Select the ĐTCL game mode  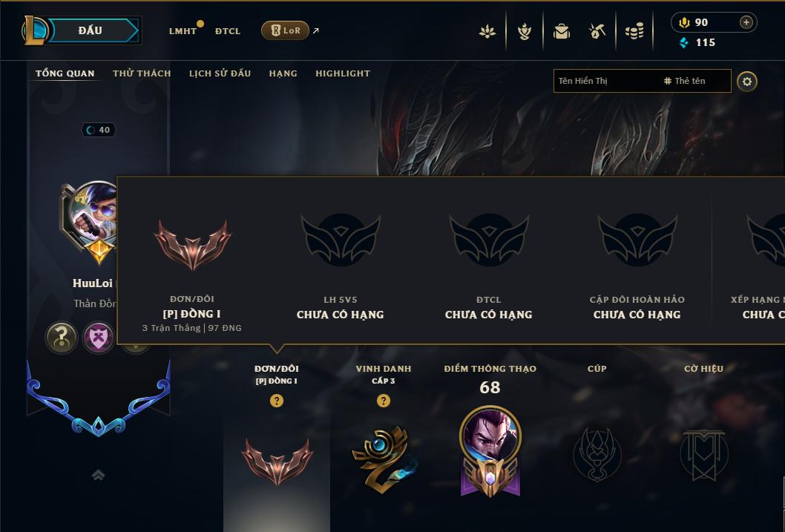228,31
